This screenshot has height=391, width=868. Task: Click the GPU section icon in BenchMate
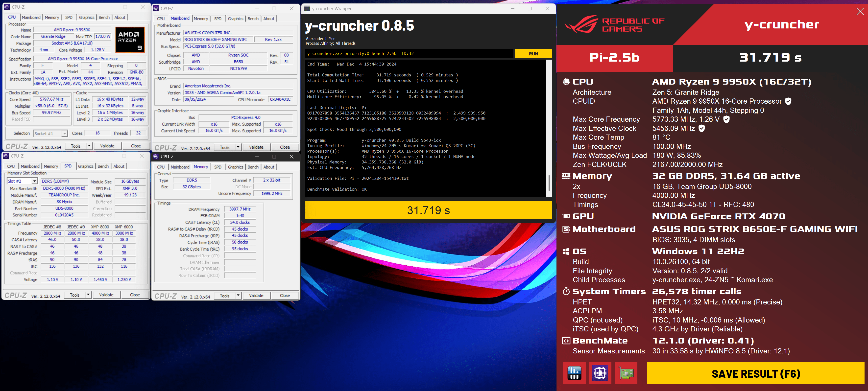click(566, 216)
